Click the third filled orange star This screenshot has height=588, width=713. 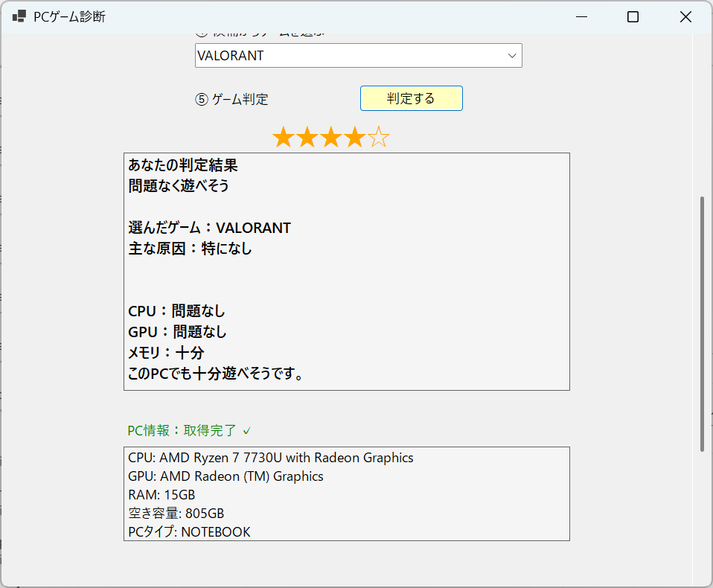click(x=331, y=138)
